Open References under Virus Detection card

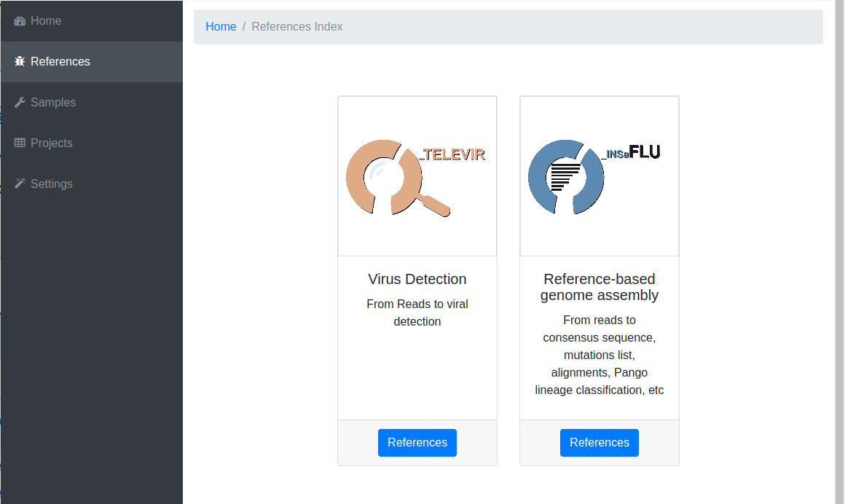pyautogui.click(x=417, y=443)
